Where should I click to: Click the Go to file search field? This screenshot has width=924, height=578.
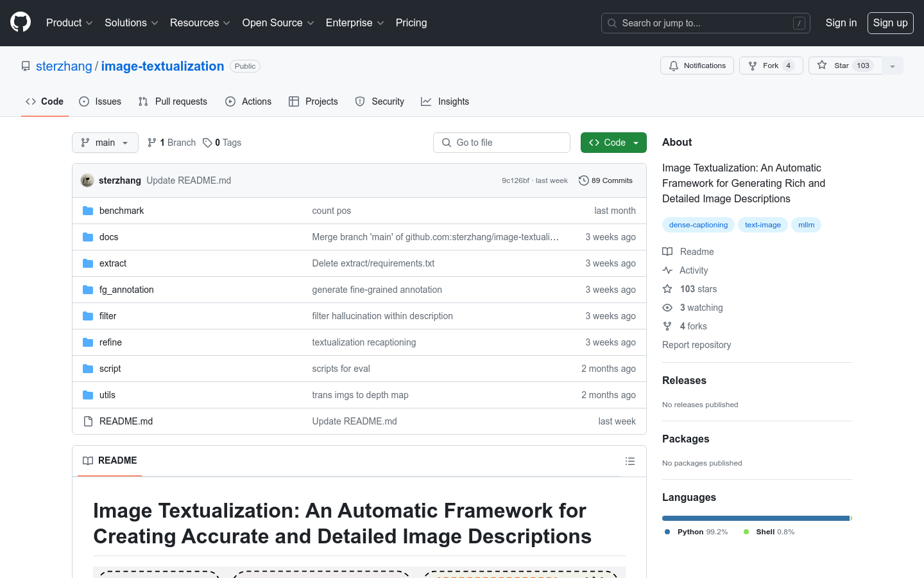502,143
